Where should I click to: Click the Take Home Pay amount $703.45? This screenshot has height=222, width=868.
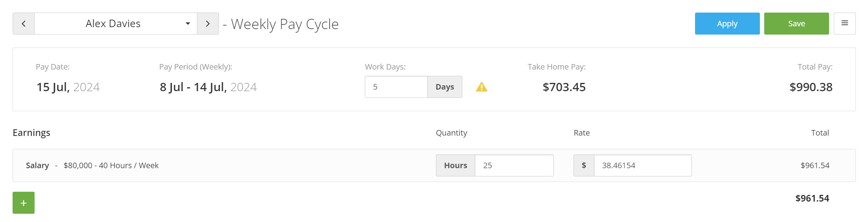[x=564, y=87]
